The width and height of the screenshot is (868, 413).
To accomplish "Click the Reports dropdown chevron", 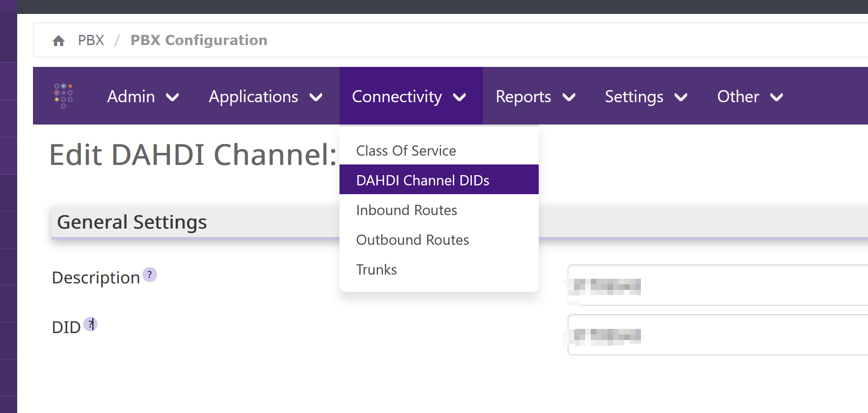I will click(x=569, y=97).
